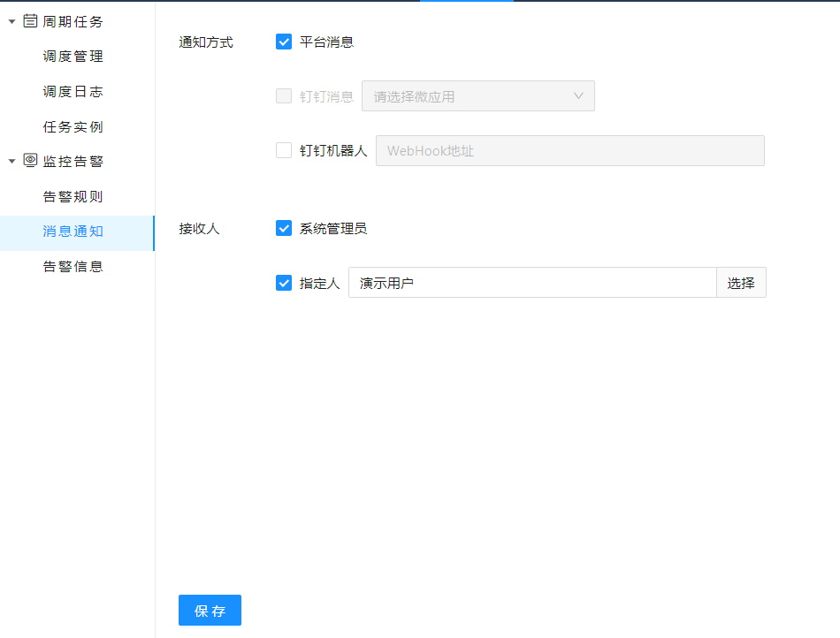Click the 选择 button next to 指定人

pyautogui.click(x=741, y=283)
